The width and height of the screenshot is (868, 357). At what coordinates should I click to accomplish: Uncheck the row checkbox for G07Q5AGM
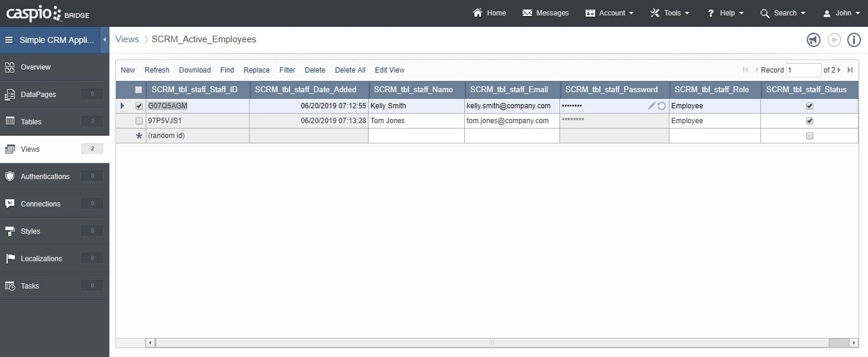[139, 107]
